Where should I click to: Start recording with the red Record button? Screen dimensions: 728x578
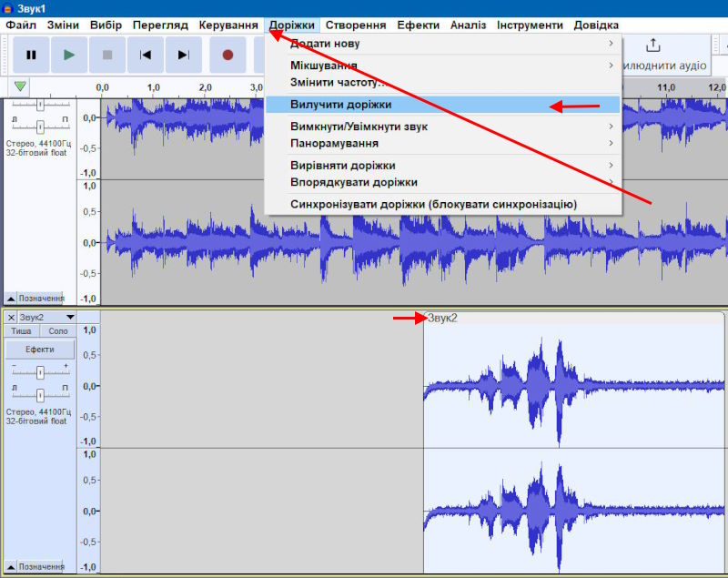click(227, 56)
